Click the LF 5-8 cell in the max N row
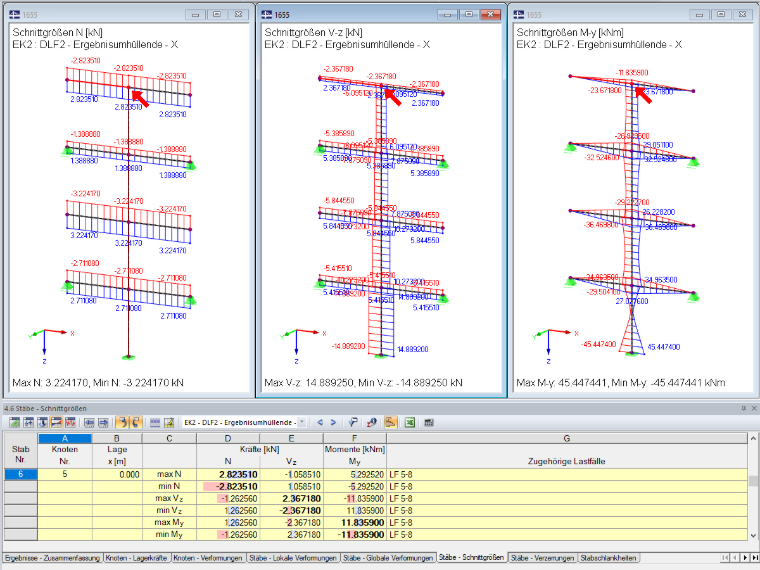Viewport: 760px width, 570px height. point(567,475)
